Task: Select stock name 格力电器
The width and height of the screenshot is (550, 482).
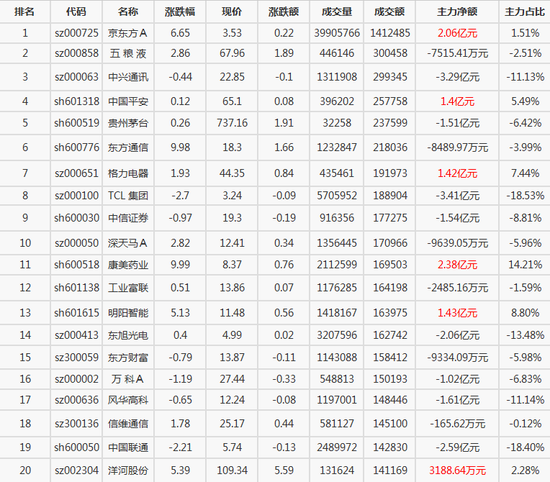Action: 128,173
